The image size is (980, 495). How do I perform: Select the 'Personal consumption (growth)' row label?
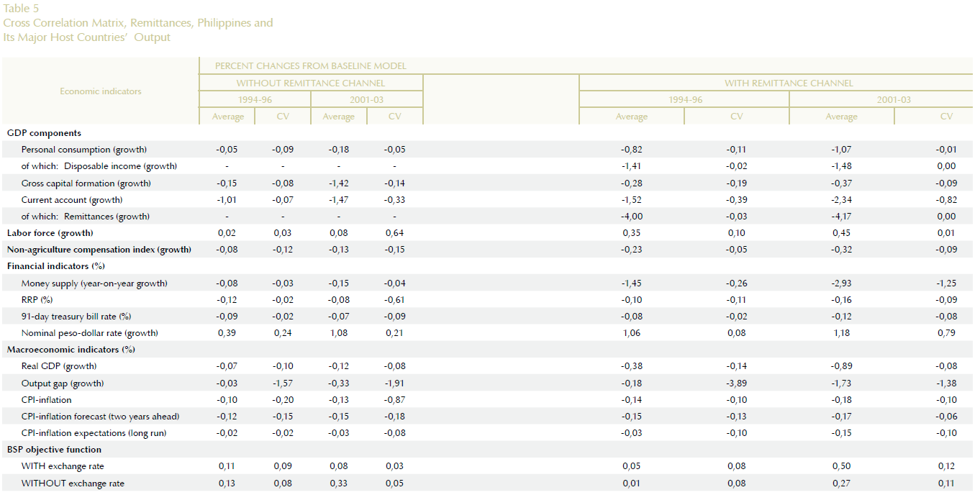(x=83, y=150)
